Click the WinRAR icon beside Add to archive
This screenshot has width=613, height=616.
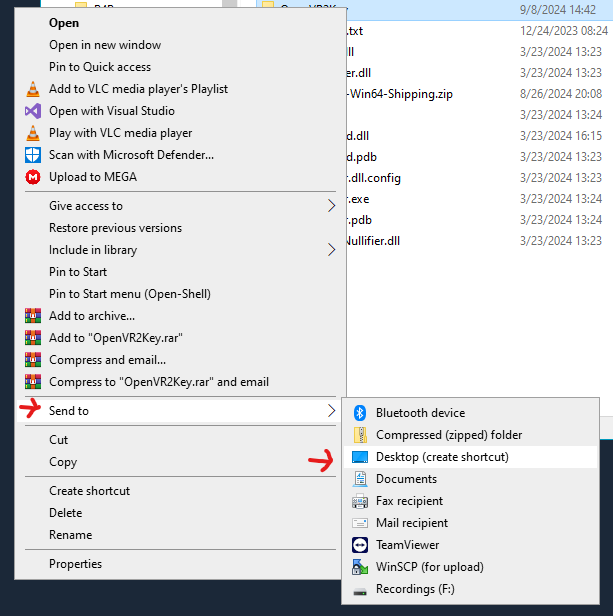click(32, 316)
